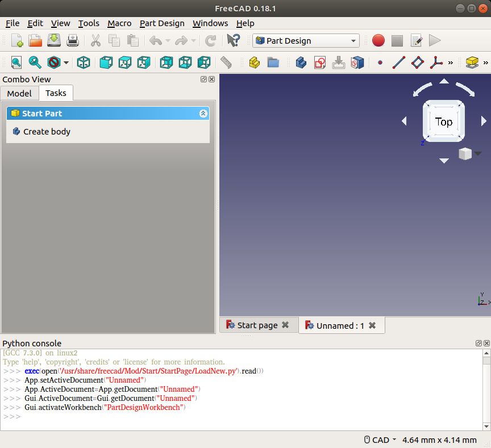Create a datum point
The image size is (491, 448).
(x=380, y=62)
